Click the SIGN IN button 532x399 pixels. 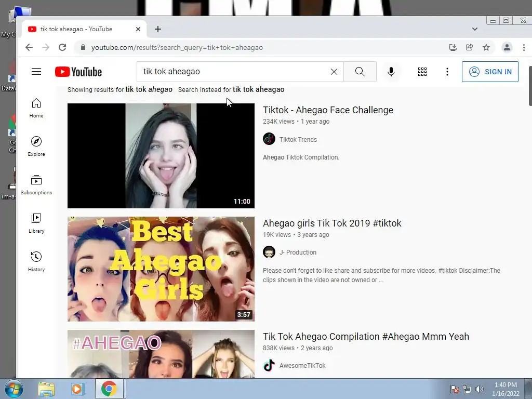pos(490,72)
